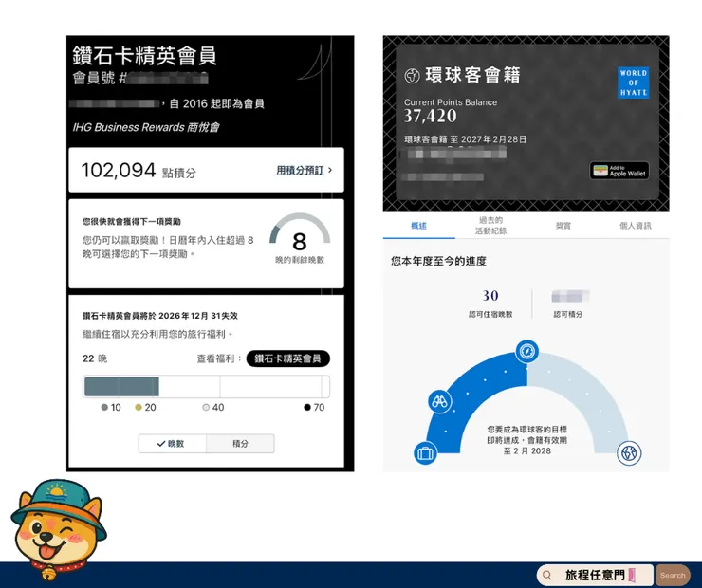Click the Search button
The image size is (702, 588).
(673, 576)
